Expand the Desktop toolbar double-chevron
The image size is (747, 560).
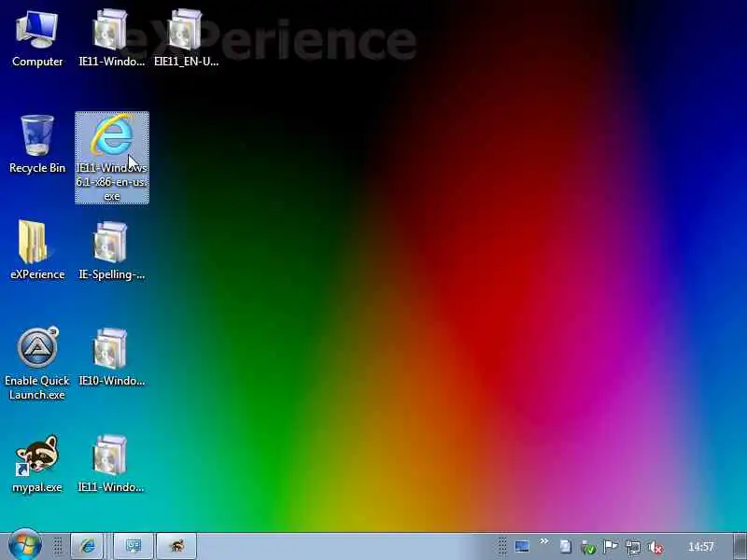point(544,541)
